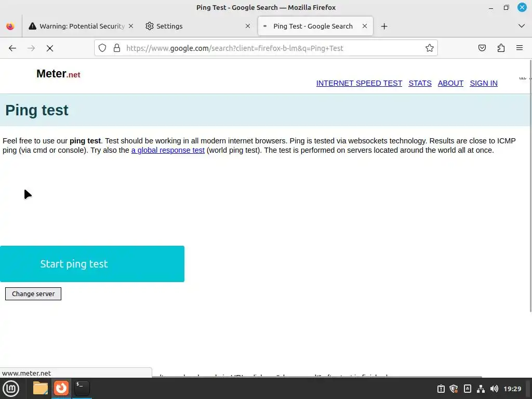532x399 pixels.
Task: Click the vertical page scrollbar
Action: [x=530, y=186]
